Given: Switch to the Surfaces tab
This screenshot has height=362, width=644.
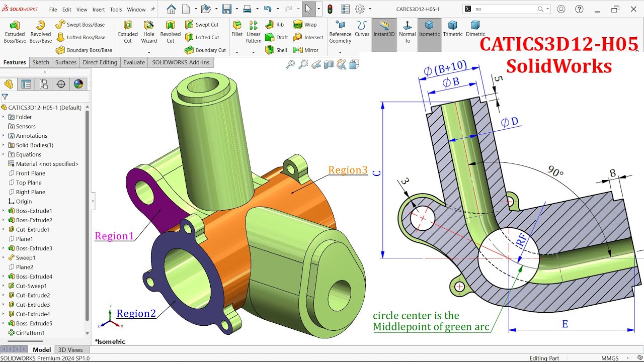Looking at the screenshot, I should click(x=66, y=62).
